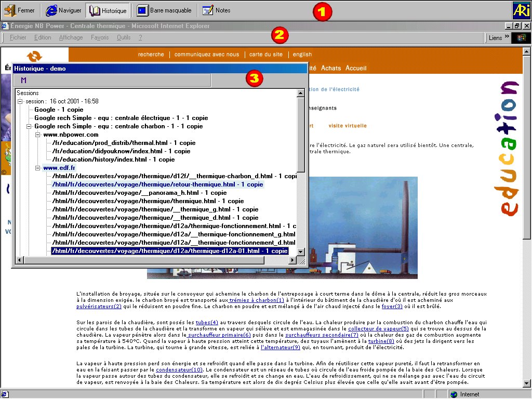Follow the trémies à charbon(1) link

(x=257, y=300)
